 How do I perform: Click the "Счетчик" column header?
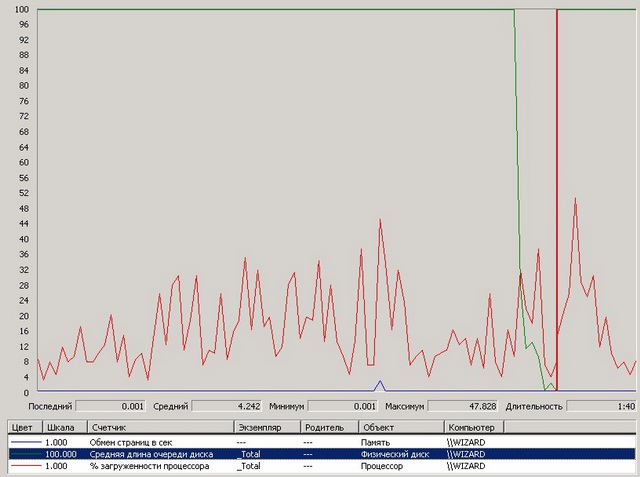pyautogui.click(x=160, y=427)
